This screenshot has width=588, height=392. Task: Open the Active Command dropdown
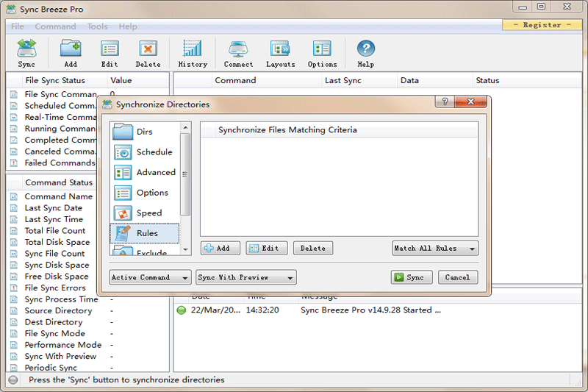150,277
